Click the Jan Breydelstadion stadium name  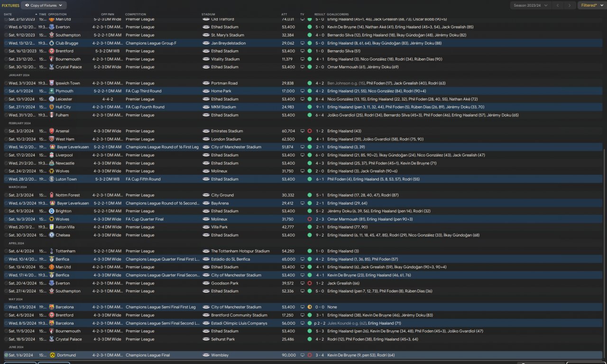229,43
